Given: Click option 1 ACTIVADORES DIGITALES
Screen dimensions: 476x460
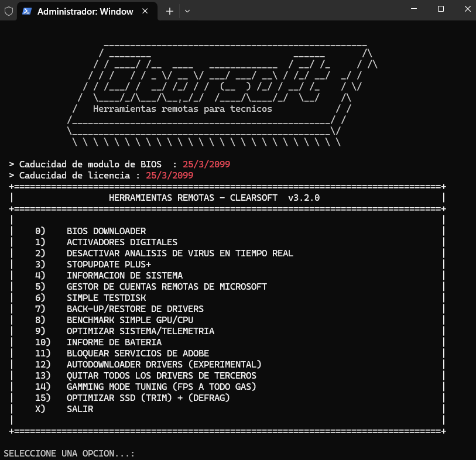Looking at the screenshot, I should click(x=106, y=242).
